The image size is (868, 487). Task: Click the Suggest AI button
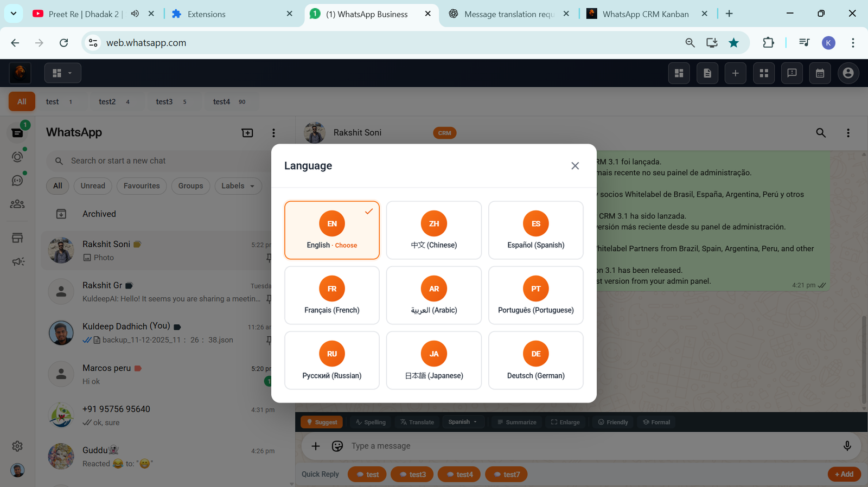(322, 422)
